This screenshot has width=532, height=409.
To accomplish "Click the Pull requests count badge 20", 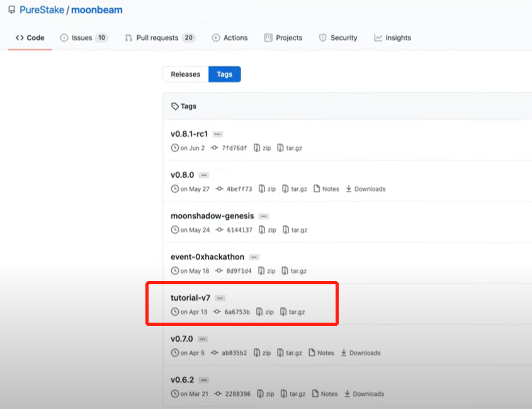I will (x=189, y=38).
